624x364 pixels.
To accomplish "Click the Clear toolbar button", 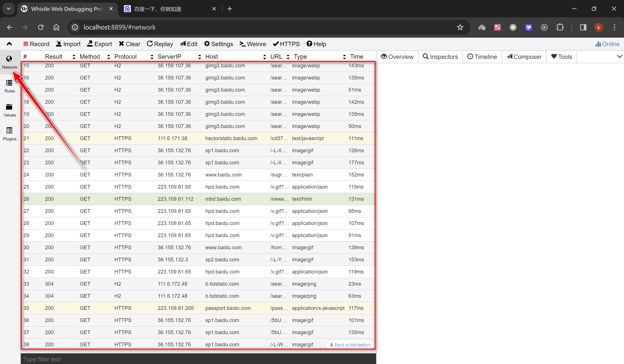I will pos(129,44).
